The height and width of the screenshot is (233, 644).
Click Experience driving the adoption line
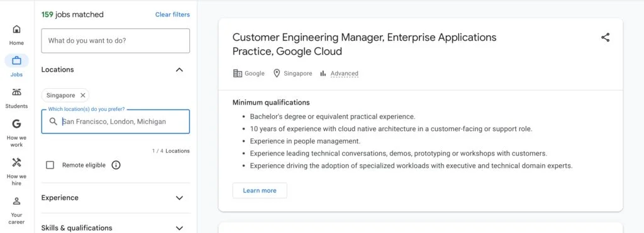click(411, 166)
